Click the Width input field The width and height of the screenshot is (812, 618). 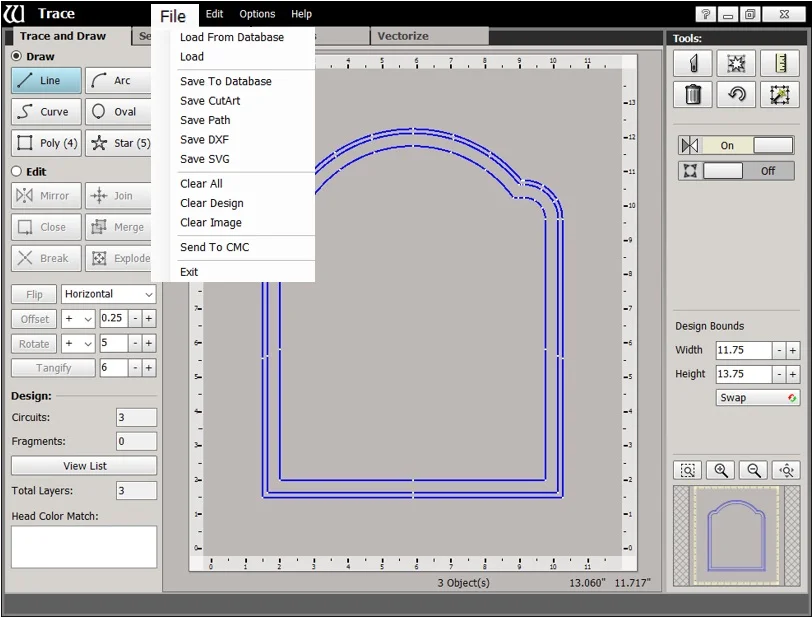coord(744,351)
